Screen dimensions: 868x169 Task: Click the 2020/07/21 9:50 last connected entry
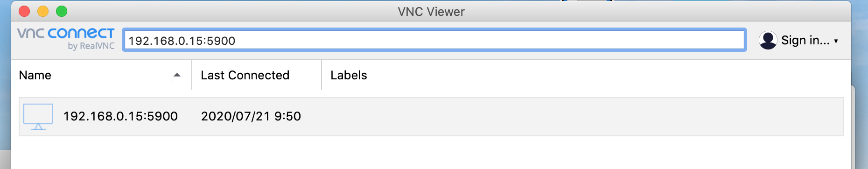pyautogui.click(x=251, y=116)
